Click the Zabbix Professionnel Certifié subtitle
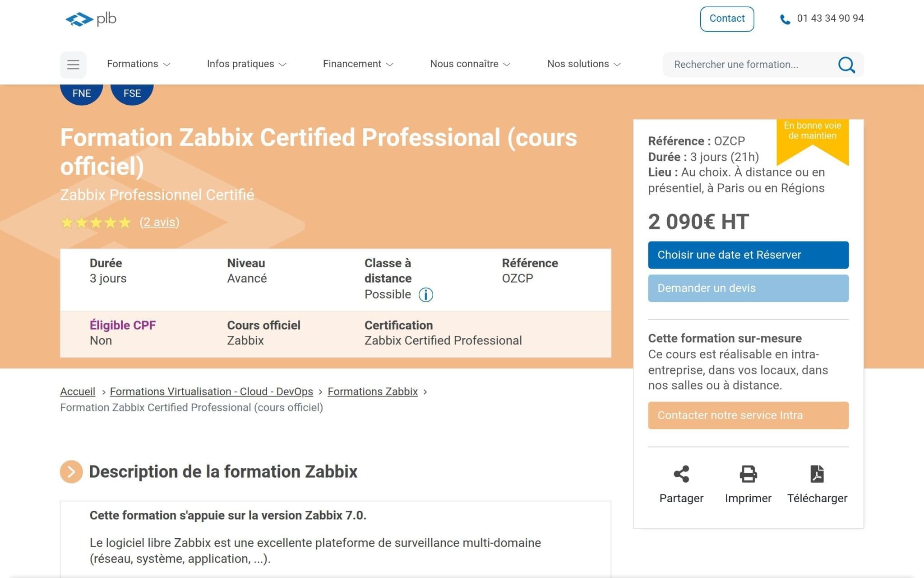Screen dimensions: 924x578 [x=157, y=195]
